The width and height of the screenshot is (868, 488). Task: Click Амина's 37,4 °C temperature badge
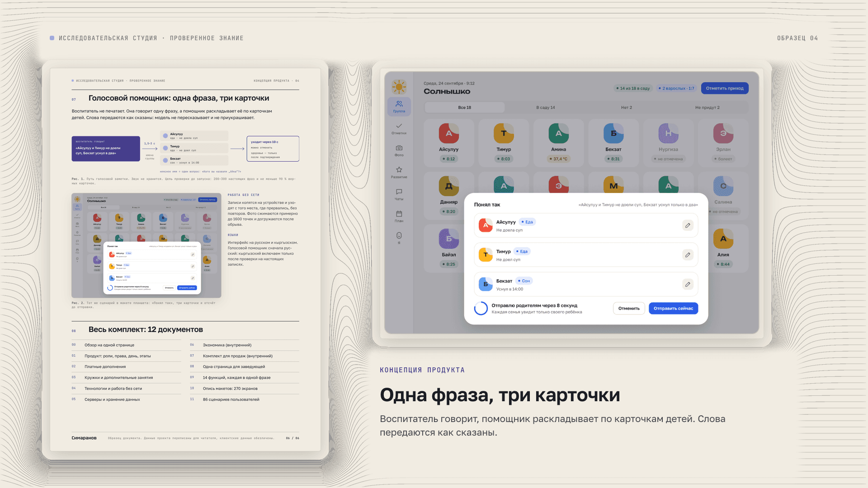coord(558,159)
